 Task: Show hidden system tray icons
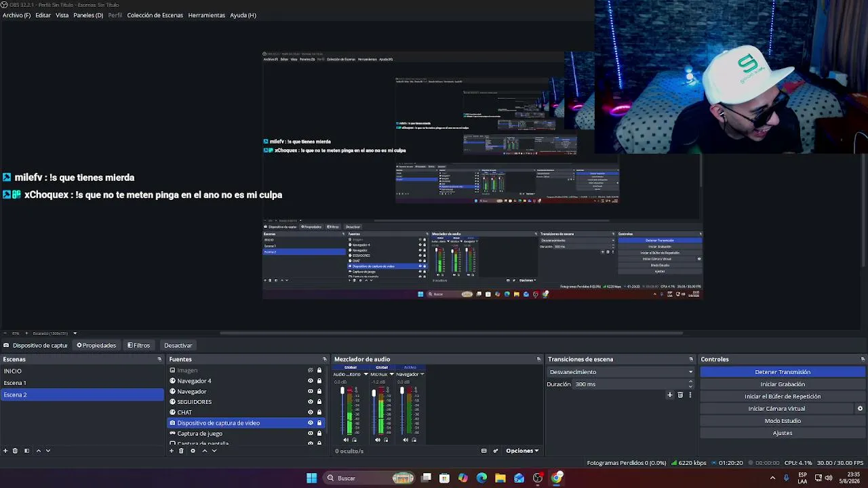(x=772, y=478)
